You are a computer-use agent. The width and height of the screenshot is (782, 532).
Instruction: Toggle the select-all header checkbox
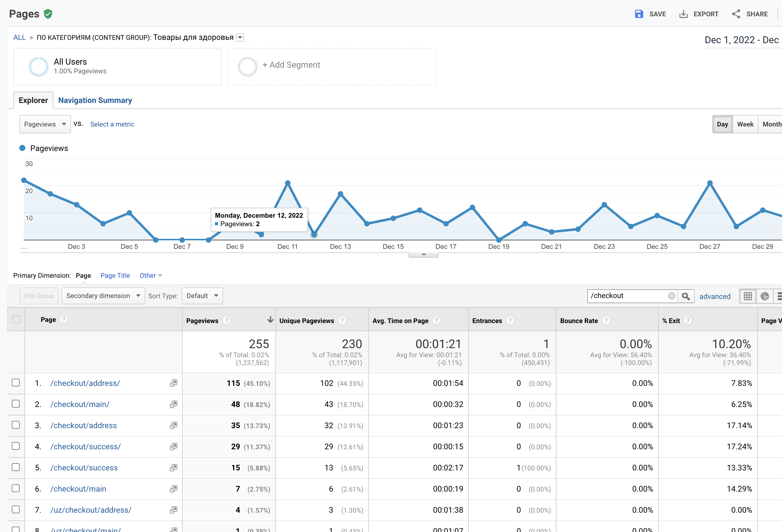click(x=16, y=319)
